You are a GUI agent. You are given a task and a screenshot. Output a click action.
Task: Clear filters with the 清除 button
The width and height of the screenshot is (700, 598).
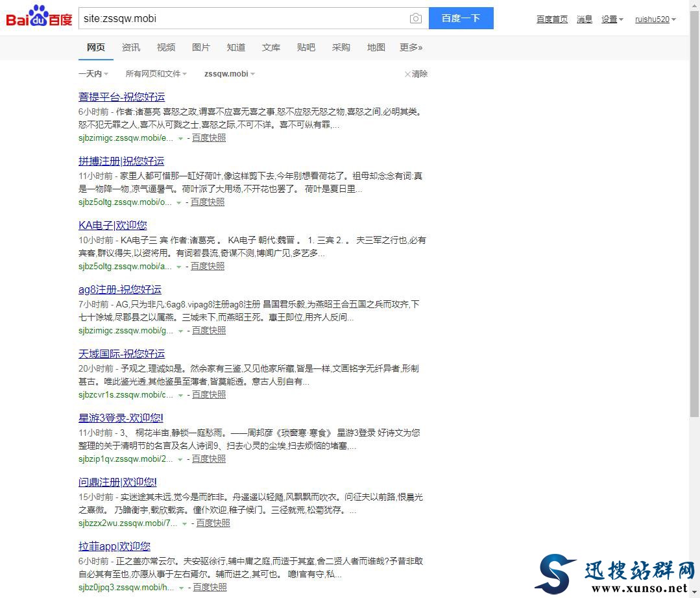coord(416,74)
